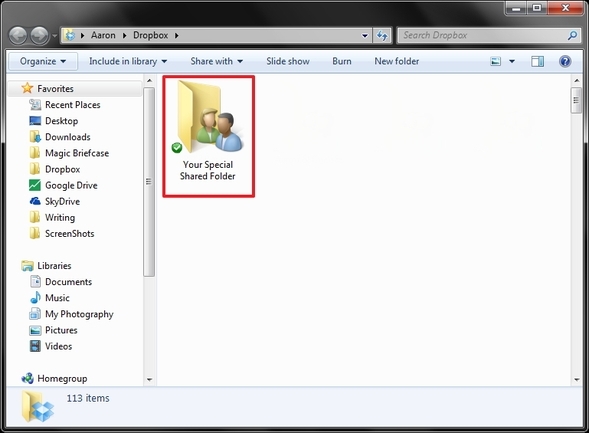Click the search magnifier icon
The image size is (589, 433).
572,35
